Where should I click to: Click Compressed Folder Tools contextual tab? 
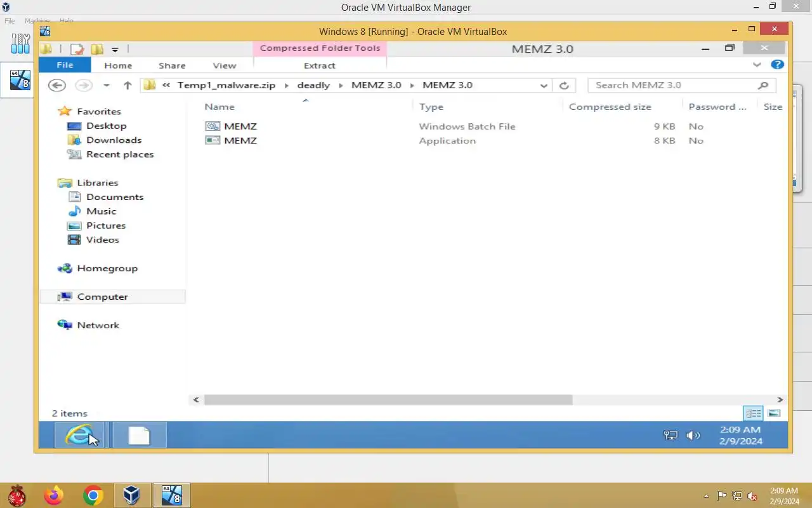320,48
